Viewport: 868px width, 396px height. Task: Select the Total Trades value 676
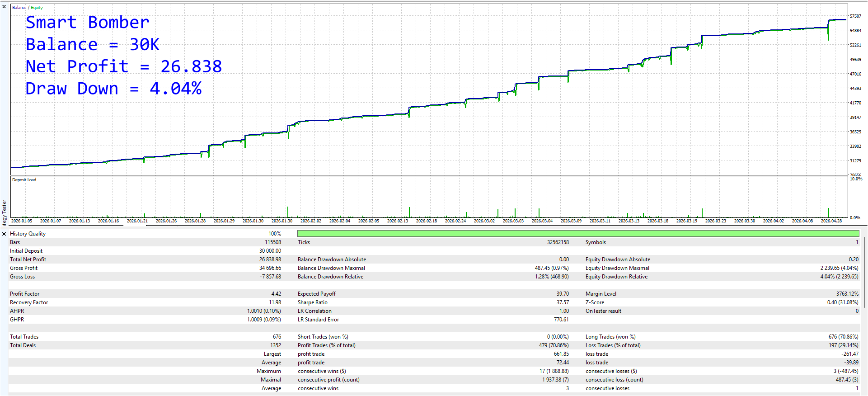tap(277, 337)
